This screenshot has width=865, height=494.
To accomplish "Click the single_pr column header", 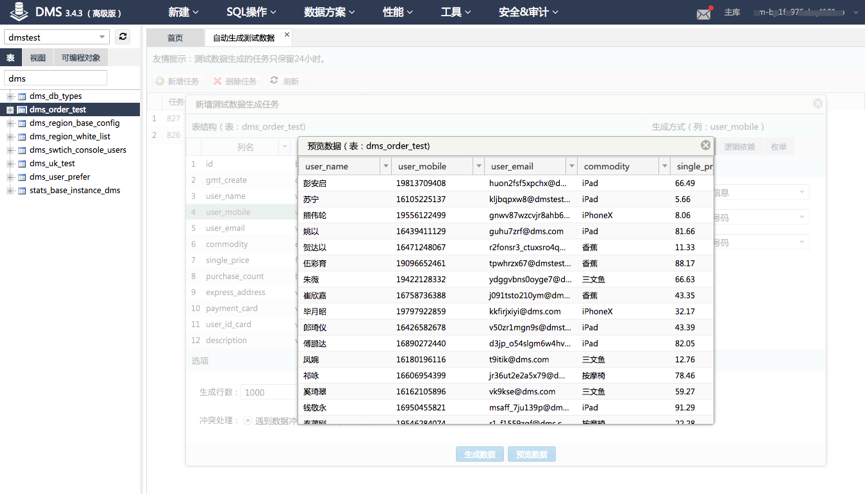I will point(692,166).
